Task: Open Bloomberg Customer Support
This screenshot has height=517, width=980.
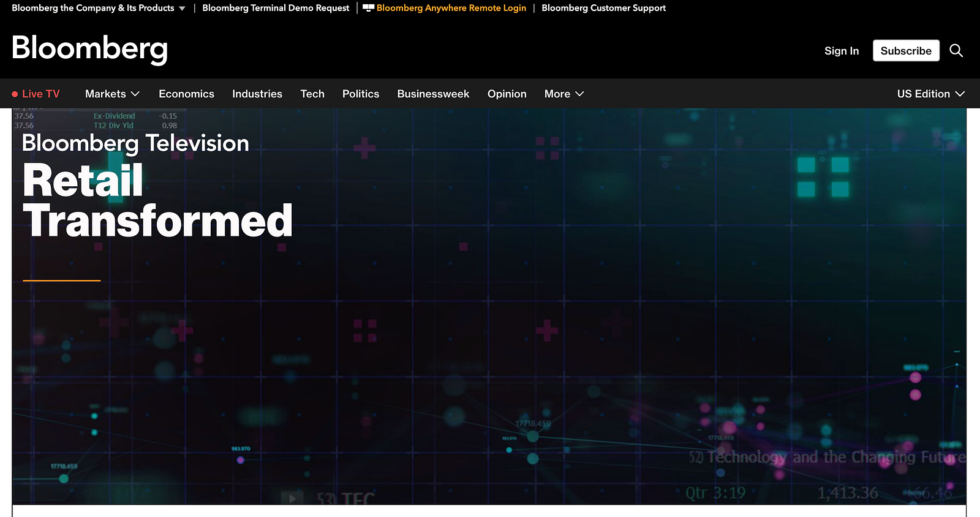Action: [603, 8]
